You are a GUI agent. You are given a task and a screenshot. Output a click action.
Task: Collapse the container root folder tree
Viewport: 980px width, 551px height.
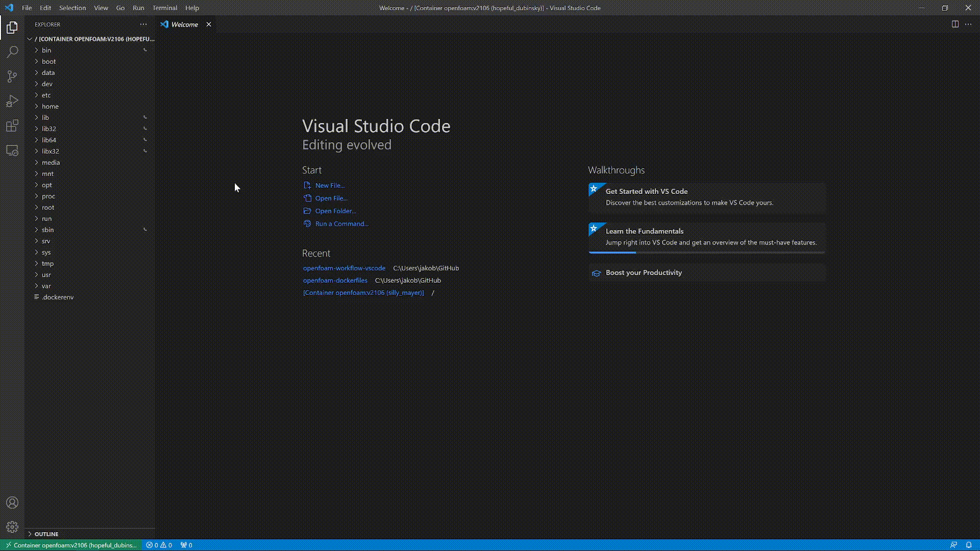pyautogui.click(x=30, y=39)
